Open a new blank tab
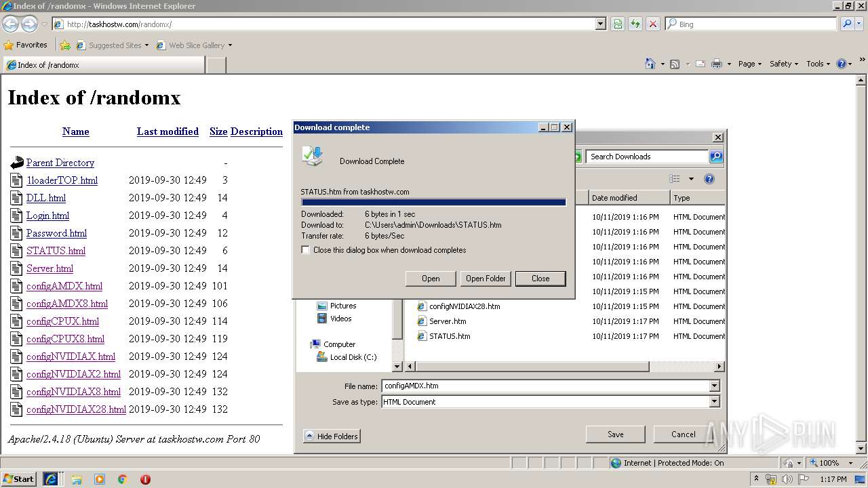868x488 pixels. point(216,65)
